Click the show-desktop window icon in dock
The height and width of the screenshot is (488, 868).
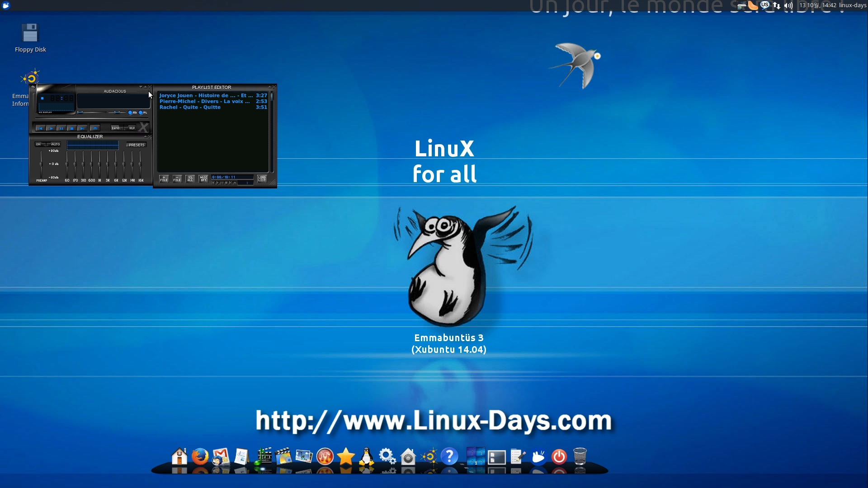click(x=496, y=457)
